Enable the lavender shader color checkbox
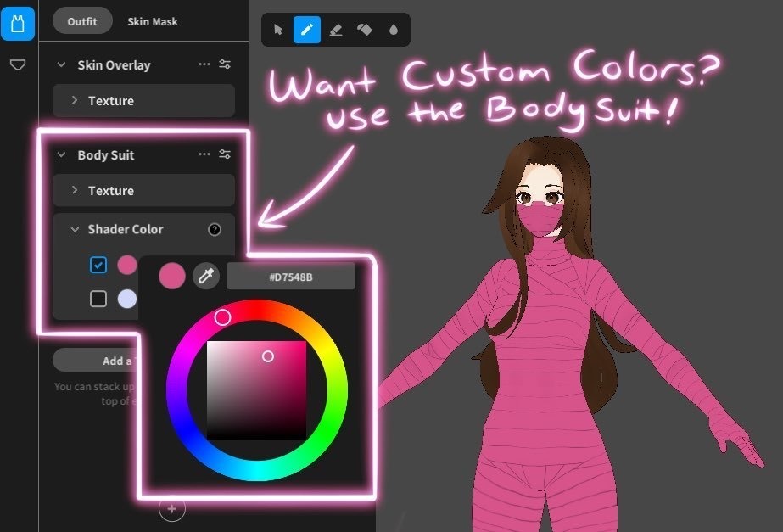 [98, 298]
